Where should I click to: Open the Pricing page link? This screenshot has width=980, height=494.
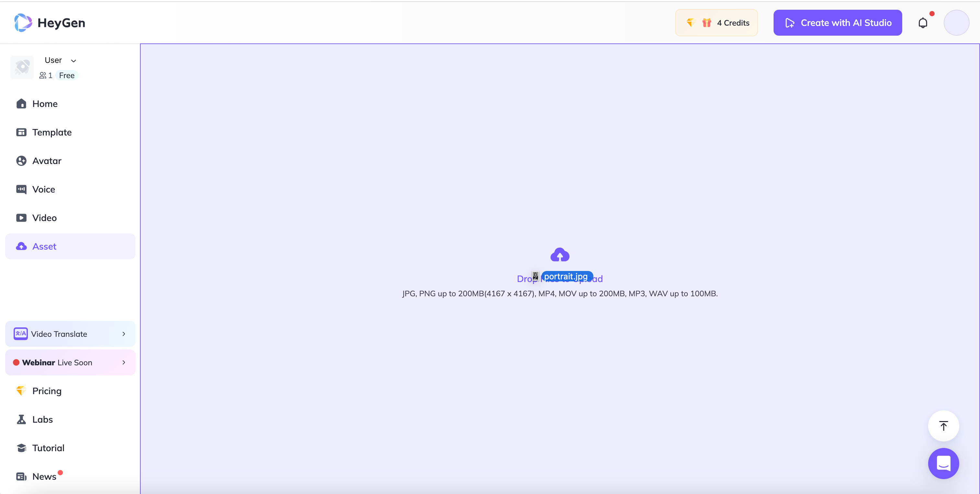pyautogui.click(x=47, y=391)
